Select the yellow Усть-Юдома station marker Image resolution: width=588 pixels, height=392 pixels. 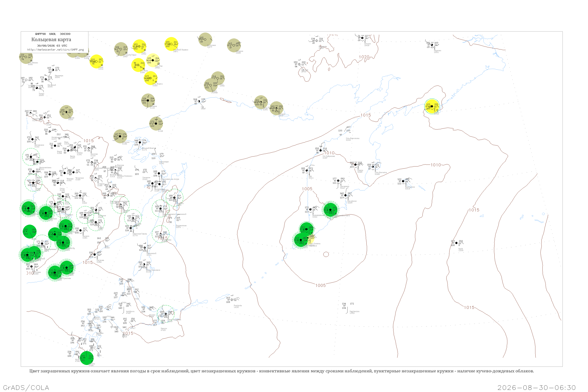[151, 78]
